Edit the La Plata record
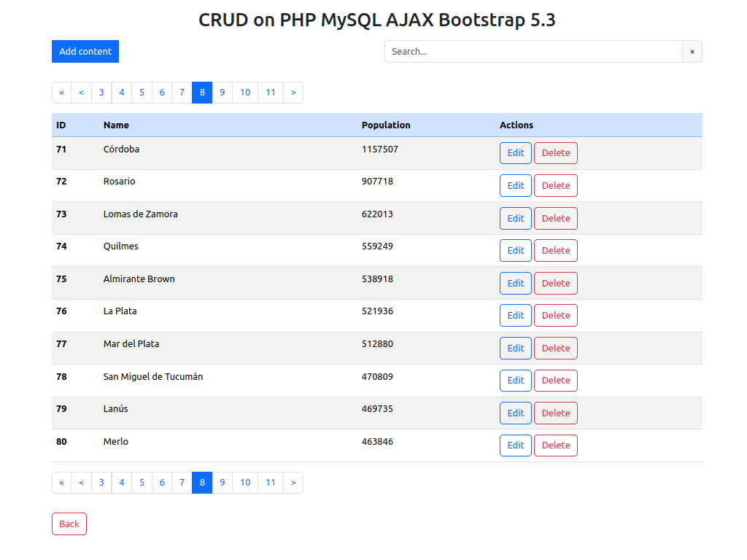This screenshot has width=747, height=560. [x=515, y=315]
